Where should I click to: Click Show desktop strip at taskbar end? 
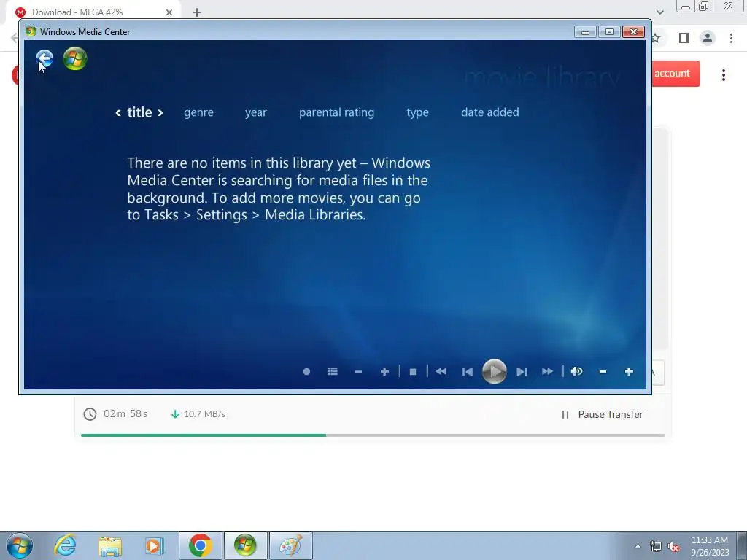pyautogui.click(x=742, y=546)
